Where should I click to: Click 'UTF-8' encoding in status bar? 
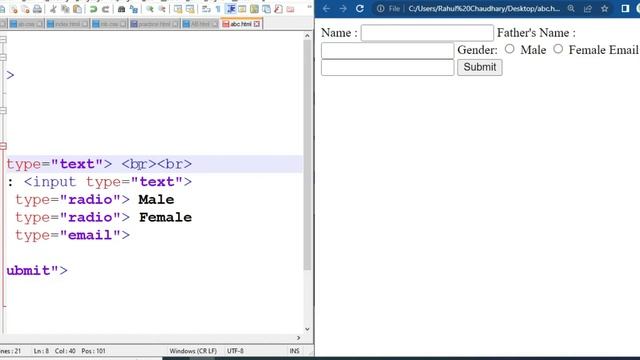tap(235, 351)
